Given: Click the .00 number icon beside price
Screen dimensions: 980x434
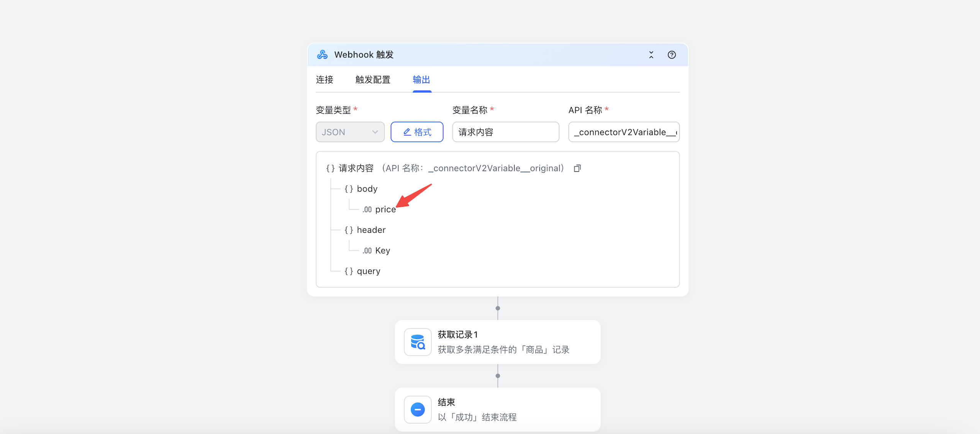Looking at the screenshot, I should click(x=367, y=209).
